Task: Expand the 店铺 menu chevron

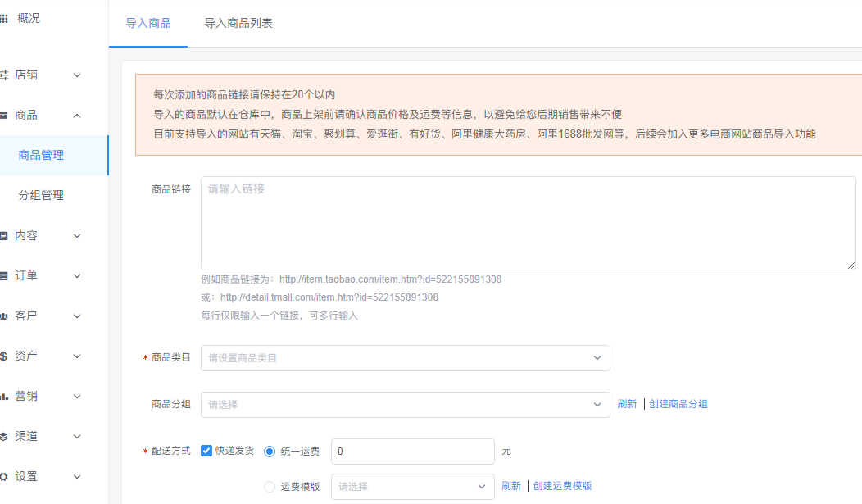Action: 77,75
